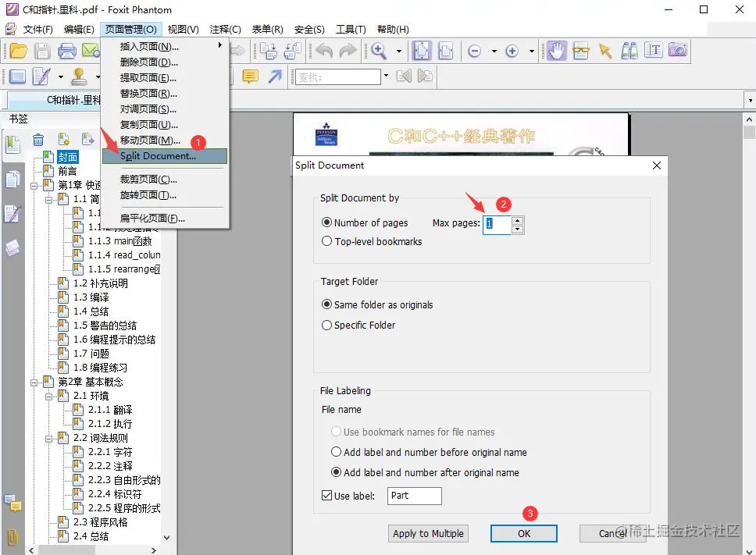Select Add label and number after original name
The image size is (756, 555).
point(336,472)
